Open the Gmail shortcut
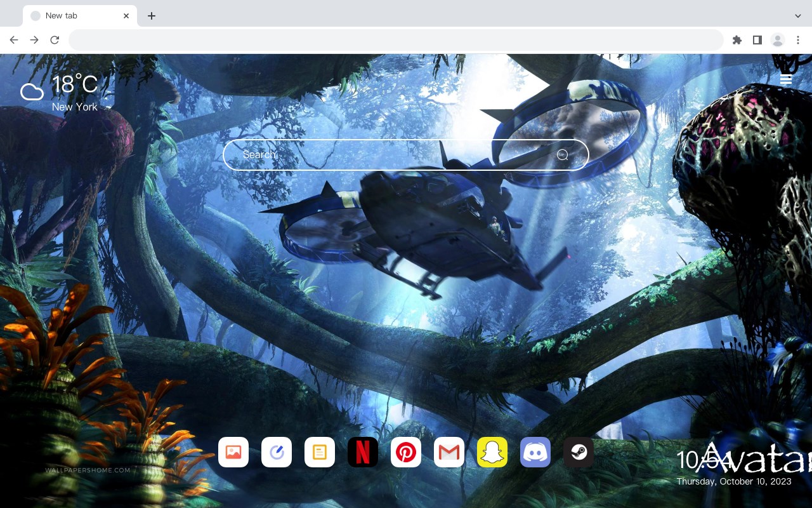Screen dimensions: 812x508 449,452
